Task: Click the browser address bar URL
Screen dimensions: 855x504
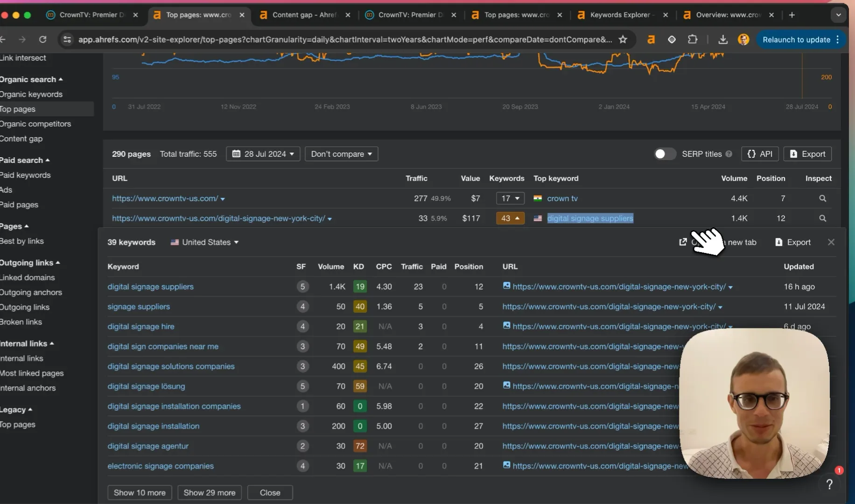Action: click(x=345, y=40)
